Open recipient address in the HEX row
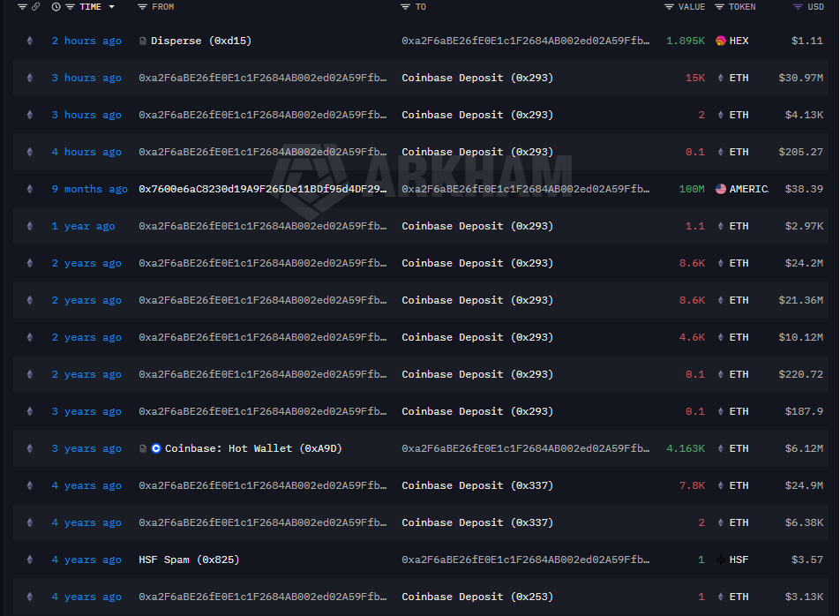Image resolution: width=840 pixels, height=616 pixels. tap(526, 41)
